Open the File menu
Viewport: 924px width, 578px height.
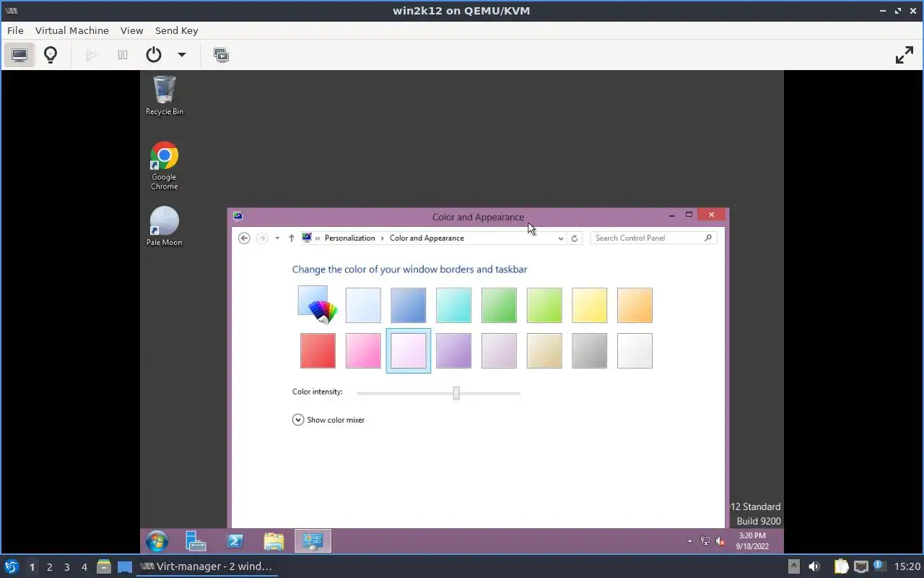click(x=15, y=30)
